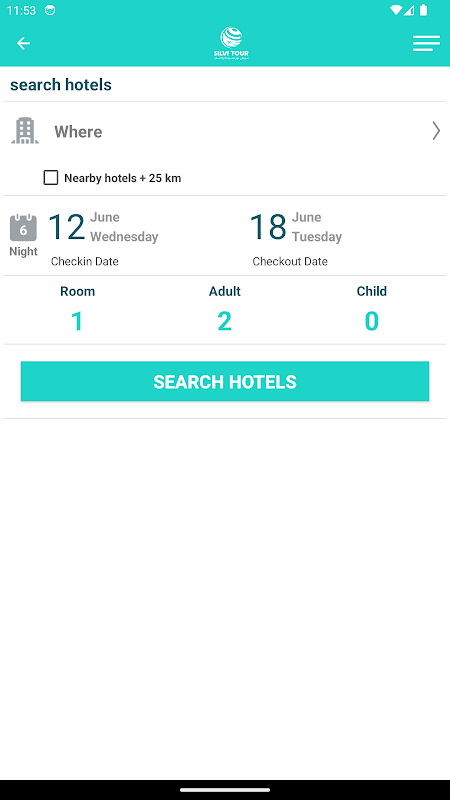Tap the notification face icon in status bar

click(50, 10)
